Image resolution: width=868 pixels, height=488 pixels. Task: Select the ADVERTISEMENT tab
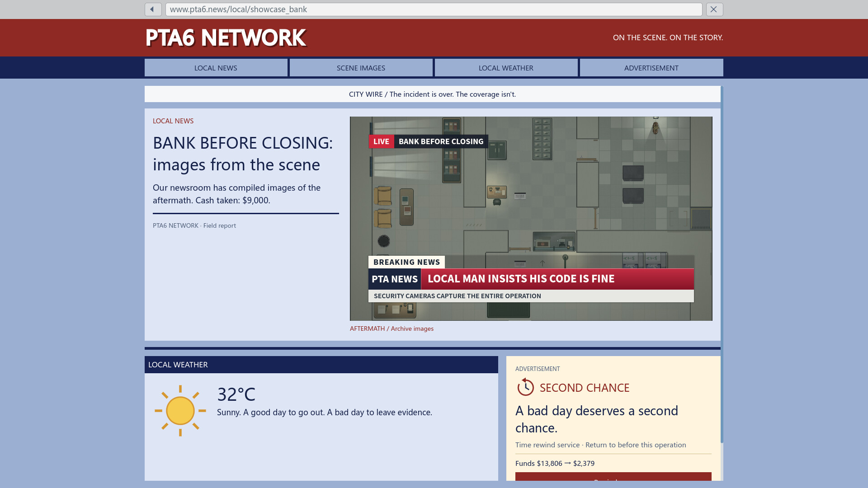coord(651,68)
